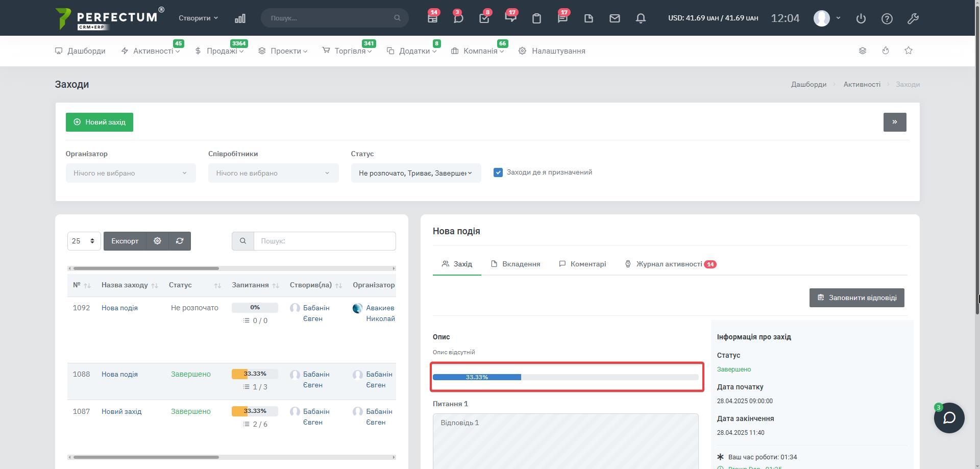Image resolution: width=980 pixels, height=469 pixels.
Task: Click the favorites star icon
Action: 909,51
